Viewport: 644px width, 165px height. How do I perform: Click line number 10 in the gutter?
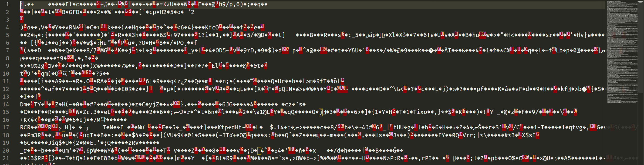pyautogui.click(x=6, y=74)
